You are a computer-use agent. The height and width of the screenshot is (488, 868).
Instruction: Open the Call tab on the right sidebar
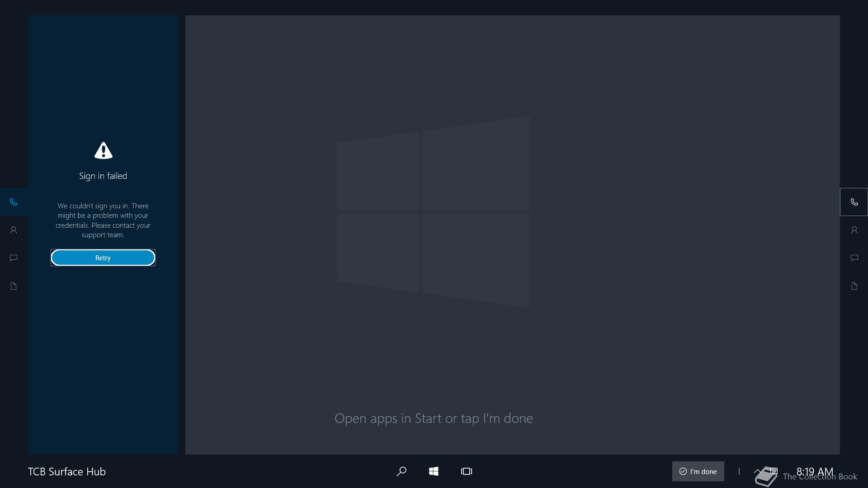854,202
